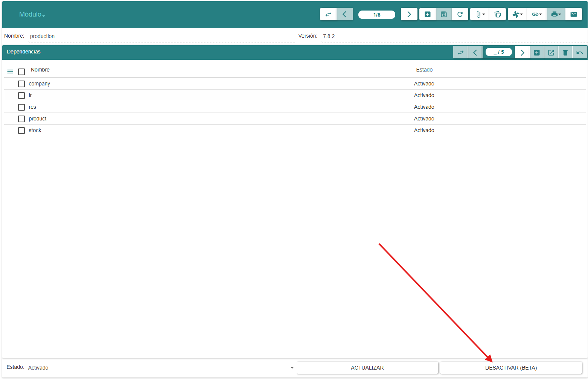This screenshot has width=588, height=379.
Task: Click the ACTUALIZAR button
Action: (x=367, y=368)
